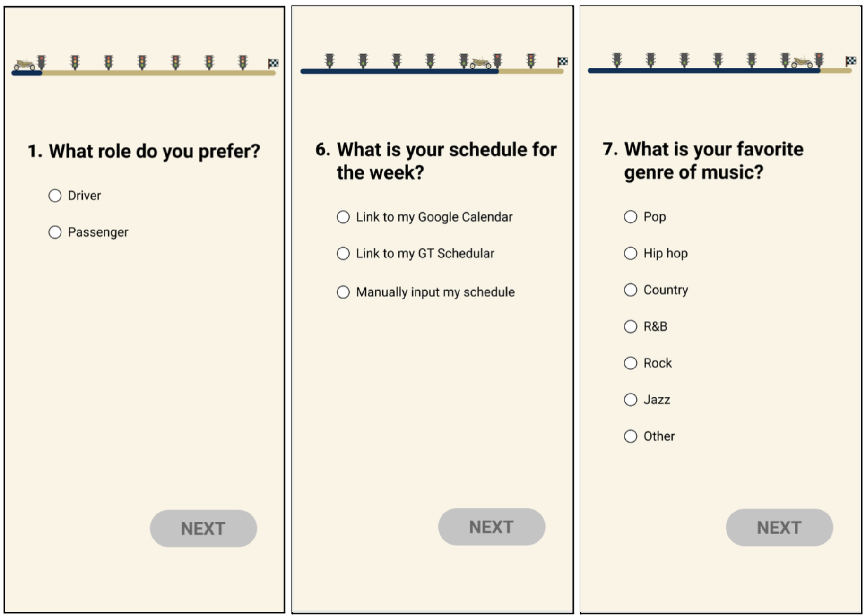The width and height of the screenshot is (866, 616).
Task: Click the checkered finish flag on question 7 screen
Action: pos(850,61)
